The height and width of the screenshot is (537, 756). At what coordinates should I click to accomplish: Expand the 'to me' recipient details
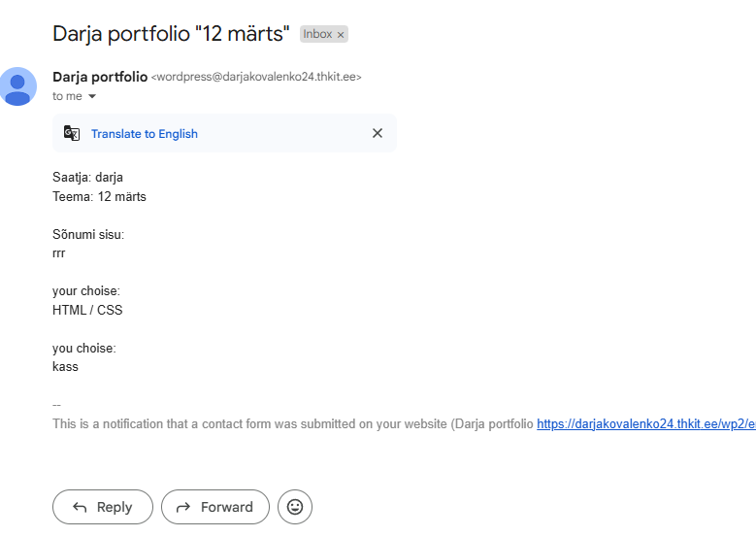[92, 97]
